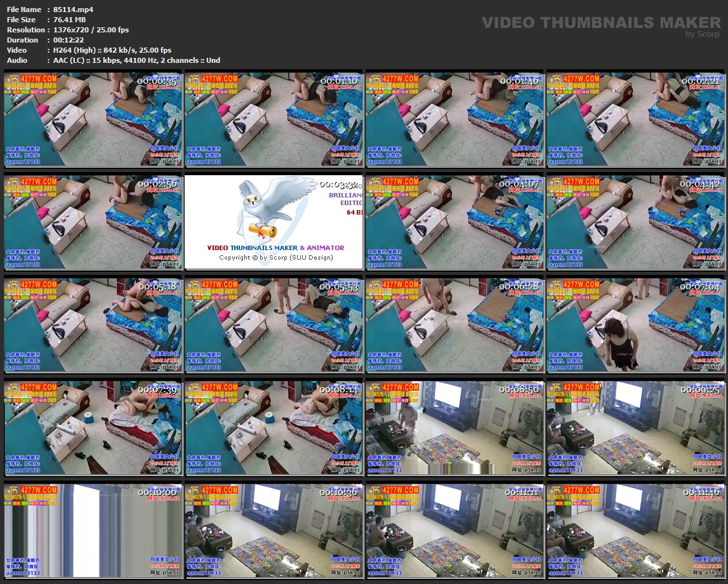Click the owl logo frame at 00:03:32
The image size is (728, 584).
[274, 222]
